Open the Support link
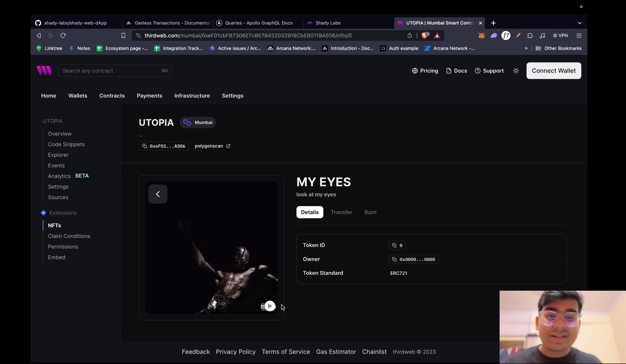626x364 pixels. pyautogui.click(x=489, y=71)
